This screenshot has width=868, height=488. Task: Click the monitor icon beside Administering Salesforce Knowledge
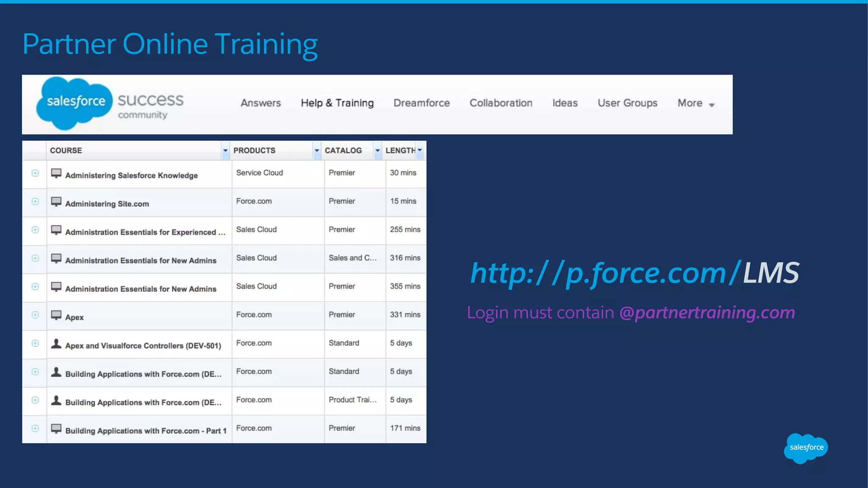coord(56,174)
